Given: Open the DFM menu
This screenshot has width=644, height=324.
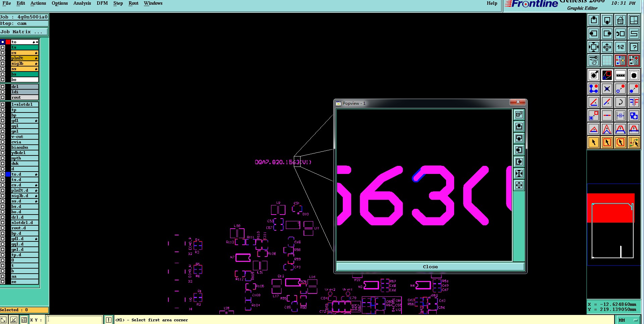Looking at the screenshot, I should tap(102, 3).
